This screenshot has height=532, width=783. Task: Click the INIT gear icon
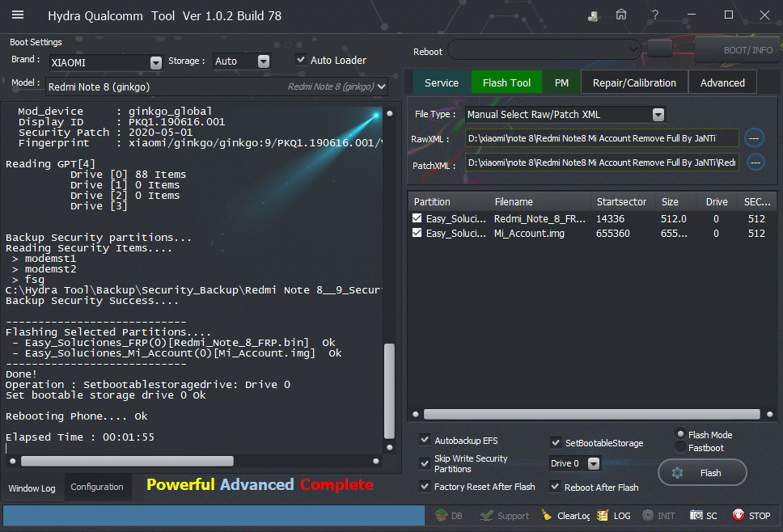[648, 515]
